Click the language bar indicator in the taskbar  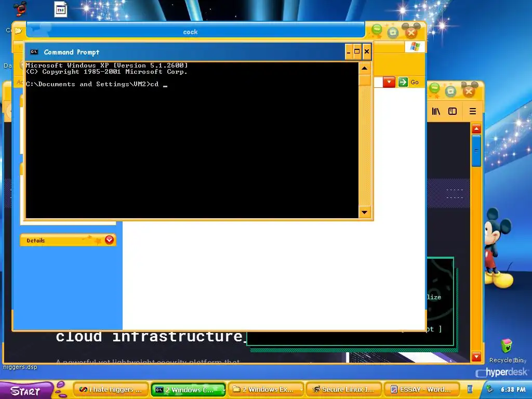[x=470, y=389]
